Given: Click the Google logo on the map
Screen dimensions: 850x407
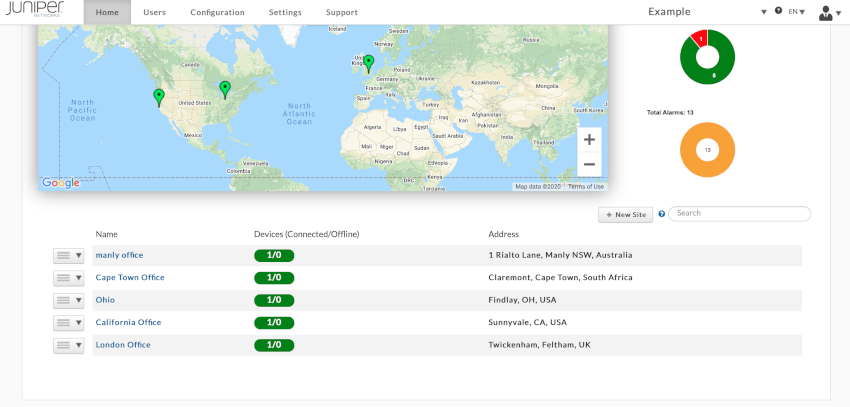Looking at the screenshot, I should click(x=61, y=183).
